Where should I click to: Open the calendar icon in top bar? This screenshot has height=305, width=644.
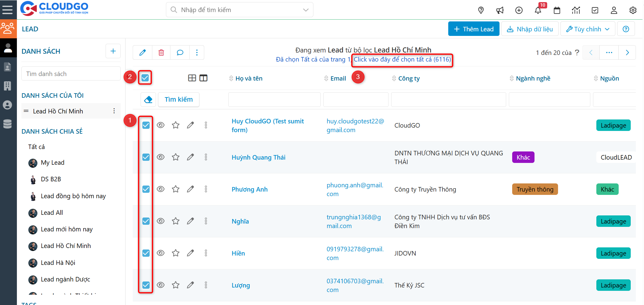(557, 10)
